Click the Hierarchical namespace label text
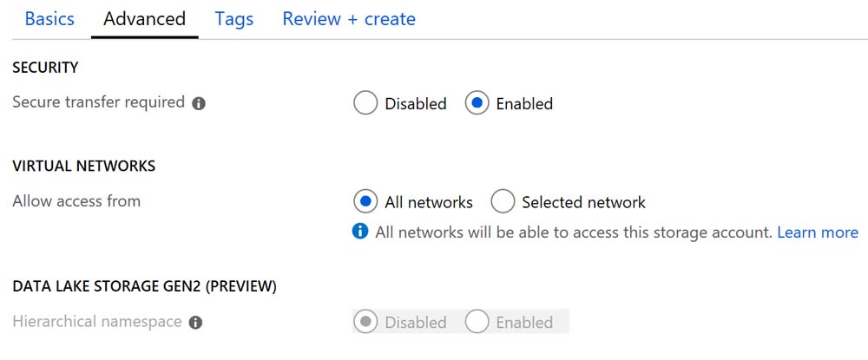The height and width of the screenshot is (360, 868). click(x=97, y=322)
